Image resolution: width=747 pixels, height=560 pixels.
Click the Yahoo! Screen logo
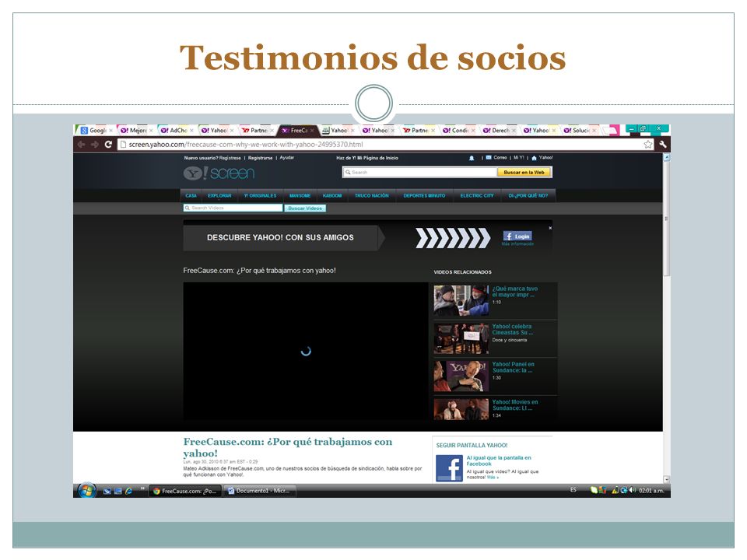pos(219,173)
